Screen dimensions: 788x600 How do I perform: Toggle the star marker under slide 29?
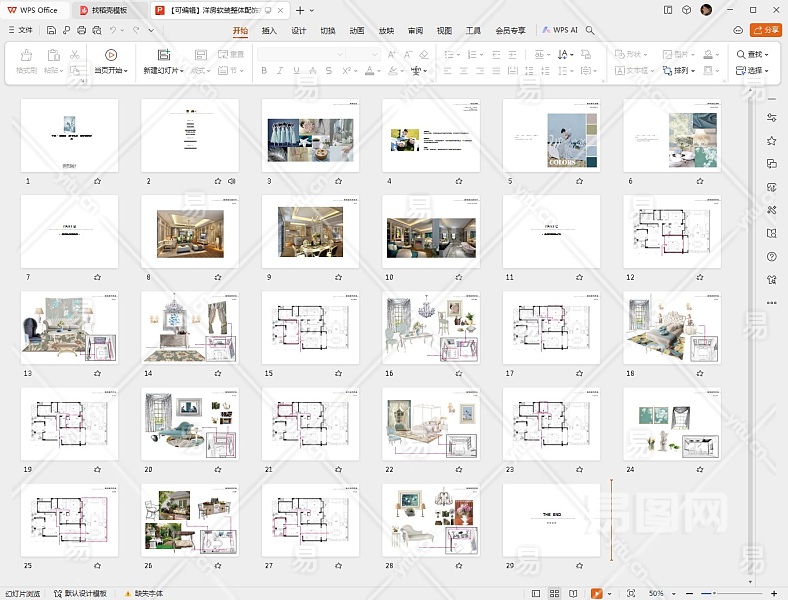point(578,565)
